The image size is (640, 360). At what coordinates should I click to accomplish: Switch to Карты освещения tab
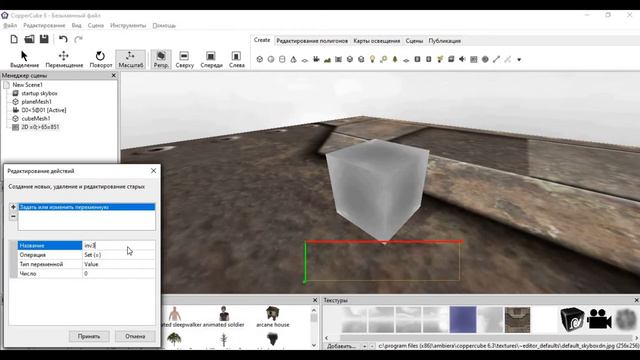[x=376, y=41]
